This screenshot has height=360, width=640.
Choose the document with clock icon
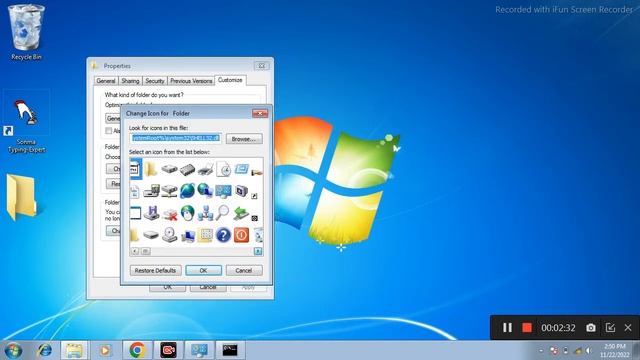(x=223, y=169)
